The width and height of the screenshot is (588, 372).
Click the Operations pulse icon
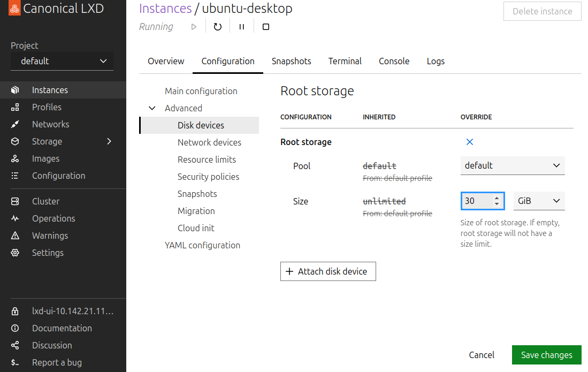pos(15,218)
